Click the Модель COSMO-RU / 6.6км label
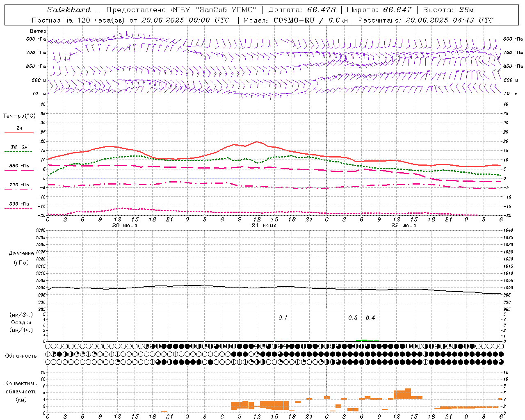525x420 pixels. [x=295, y=20]
